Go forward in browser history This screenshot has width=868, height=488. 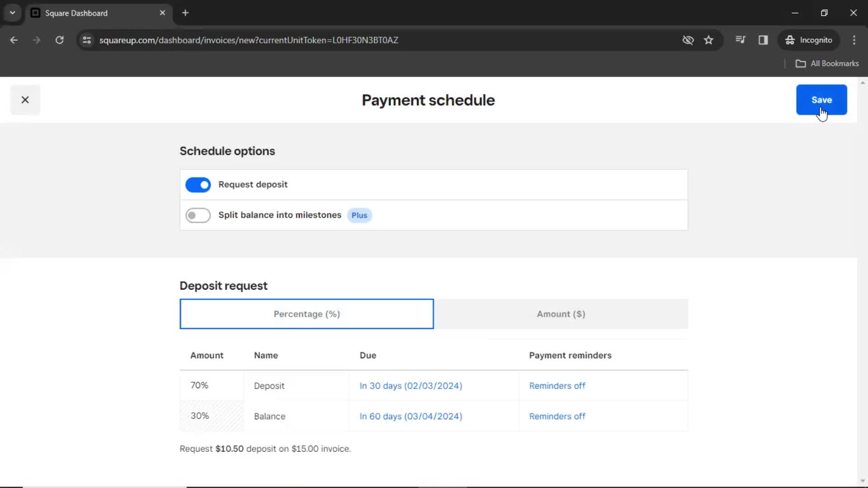[36, 40]
